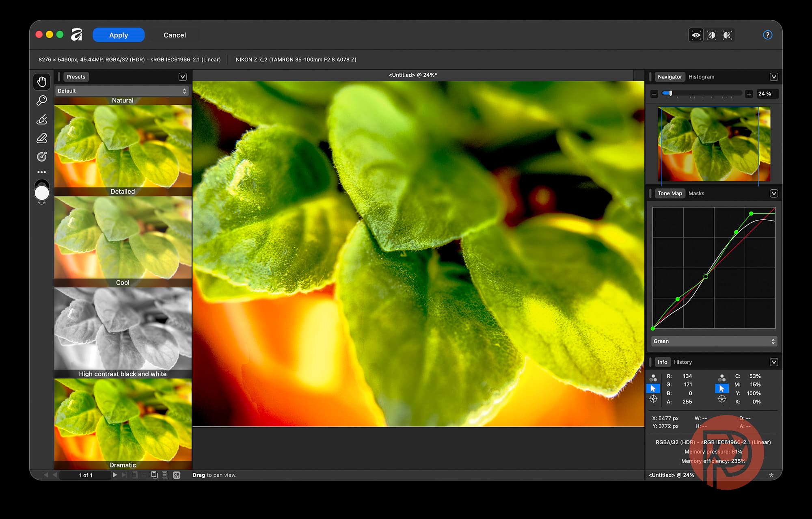Screen dimensions: 812x519
Task: Click the CMYK color model circles icon
Action: (x=722, y=378)
